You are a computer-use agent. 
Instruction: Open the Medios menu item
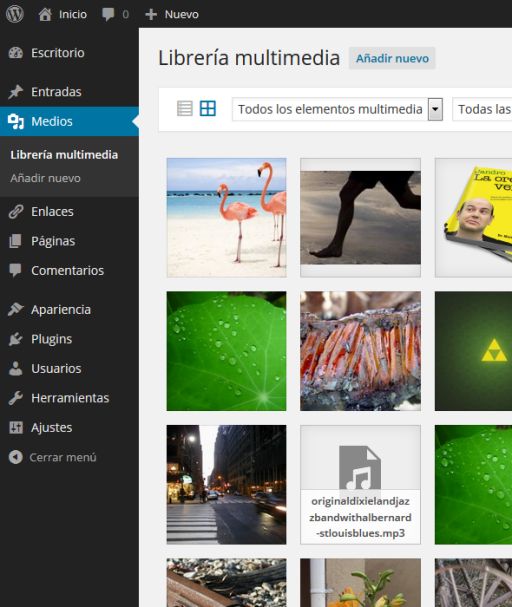[x=69, y=121]
